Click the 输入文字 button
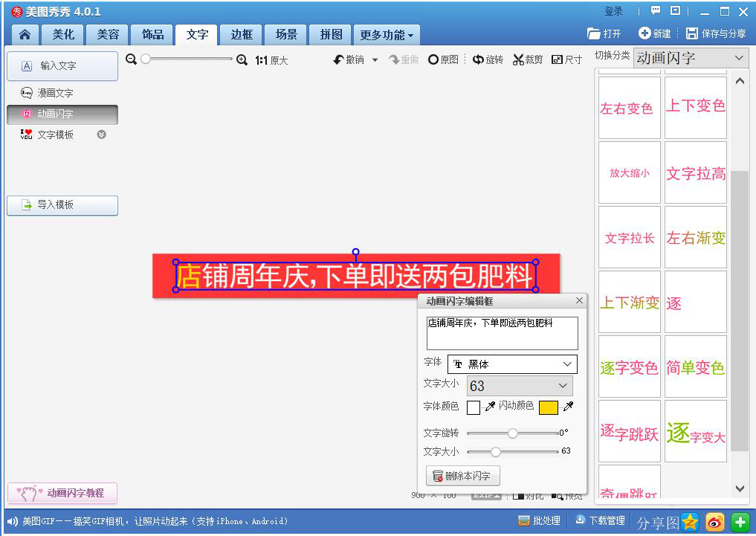This screenshot has height=536, width=756. pyautogui.click(x=62, y=66)
